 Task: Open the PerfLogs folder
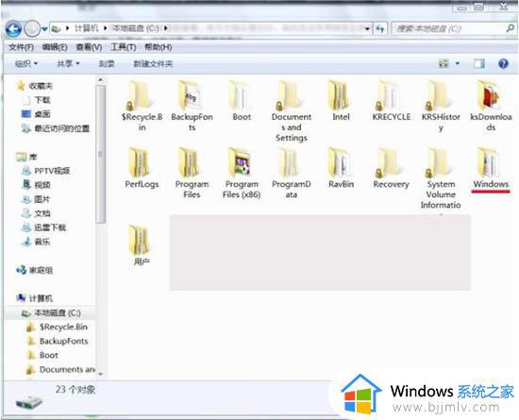[140, 163]
